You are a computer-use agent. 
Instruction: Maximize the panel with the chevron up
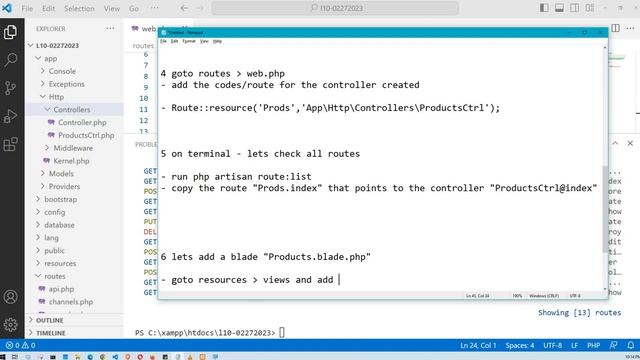coord(615,143)
